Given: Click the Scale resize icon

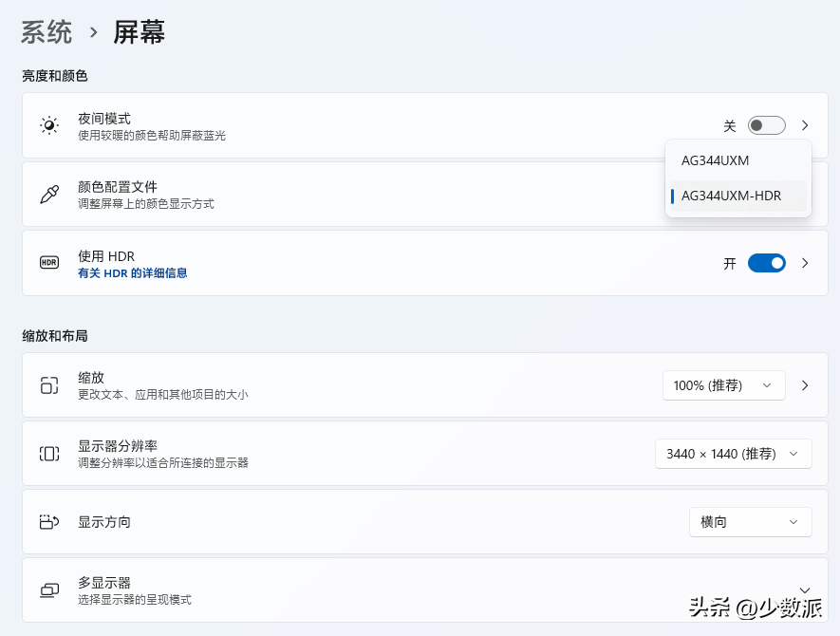Looking at the screenshot, I should 49,385.
